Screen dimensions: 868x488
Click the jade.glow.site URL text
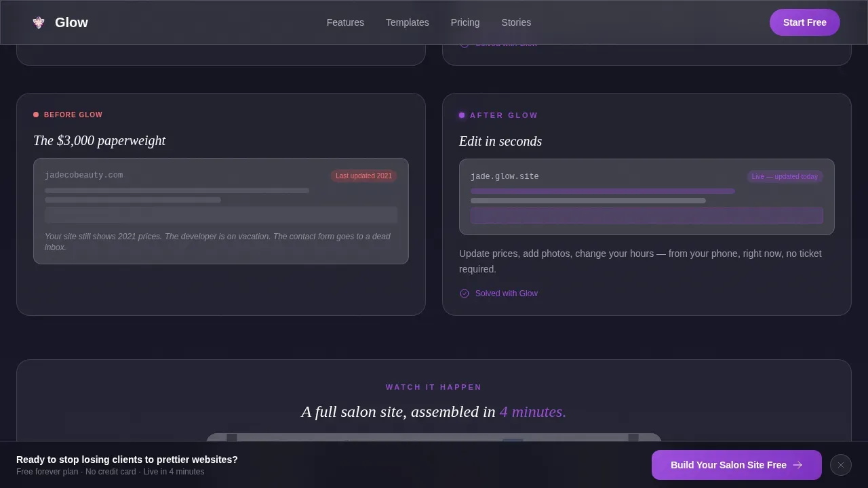(505, 176)
